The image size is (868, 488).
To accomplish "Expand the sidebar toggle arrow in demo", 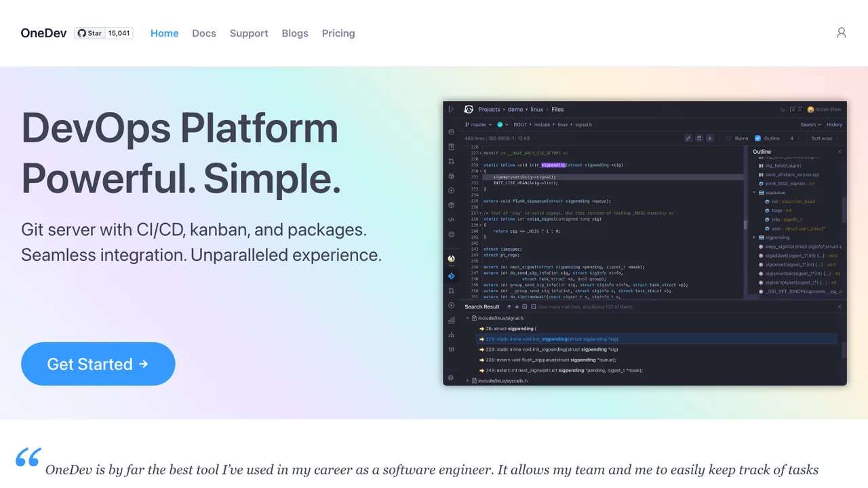I will coord(451,109).
